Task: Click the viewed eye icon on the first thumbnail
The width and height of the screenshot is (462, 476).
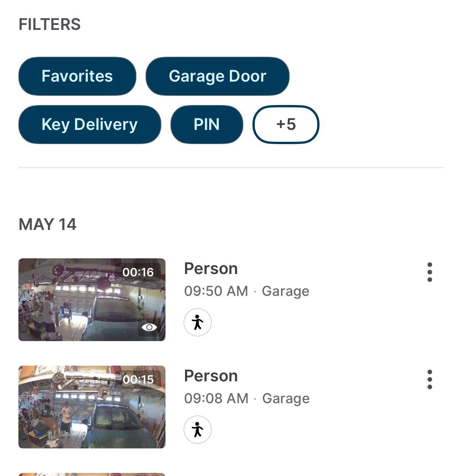Action: click(x=149, y=327)
